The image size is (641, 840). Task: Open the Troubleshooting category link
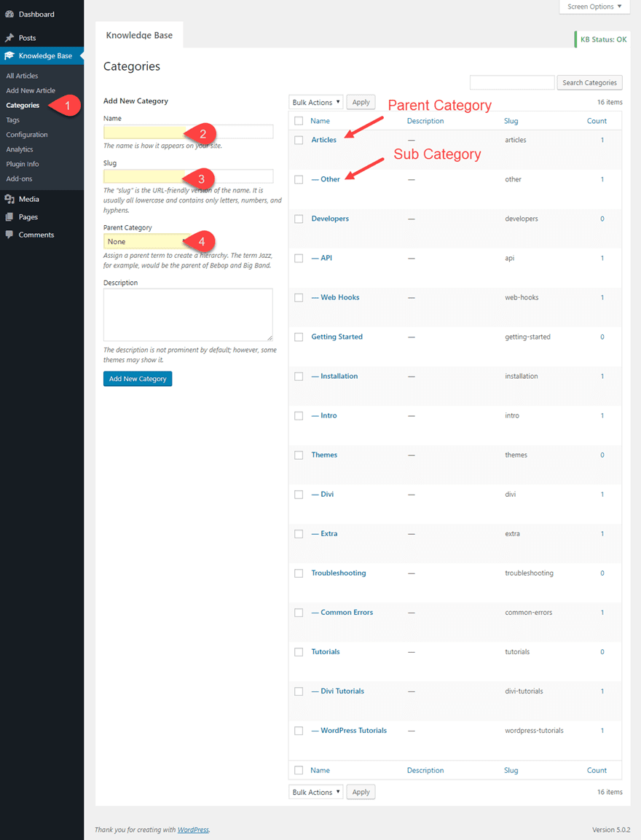point(338,573)
